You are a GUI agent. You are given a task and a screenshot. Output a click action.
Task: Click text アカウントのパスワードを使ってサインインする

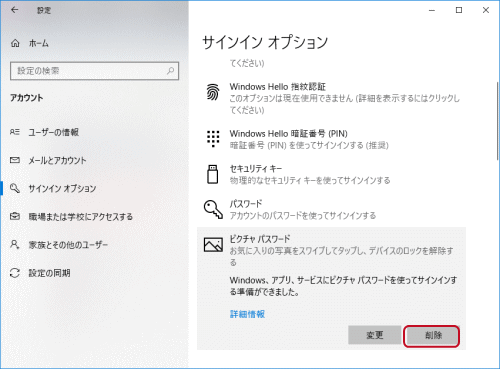(x=303, y=216)
